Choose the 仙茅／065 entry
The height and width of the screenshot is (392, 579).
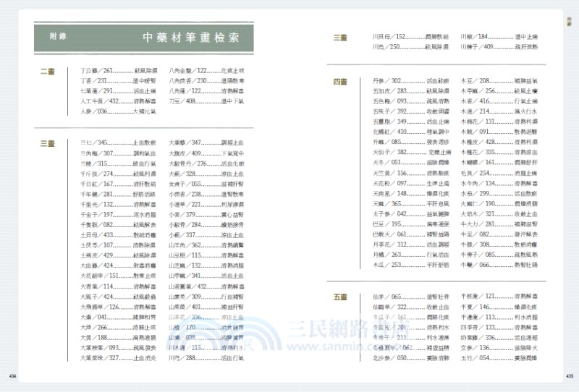411,297
